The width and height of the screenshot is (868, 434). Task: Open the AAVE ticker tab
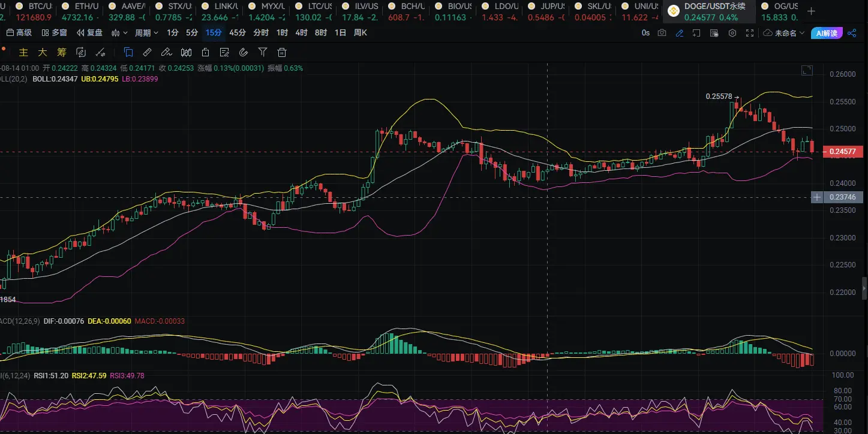pyautogui.click(x=126, y=11)
